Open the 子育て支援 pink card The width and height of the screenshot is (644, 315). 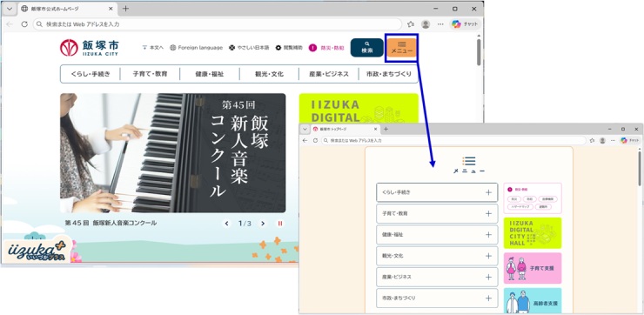tap(533, 268)
